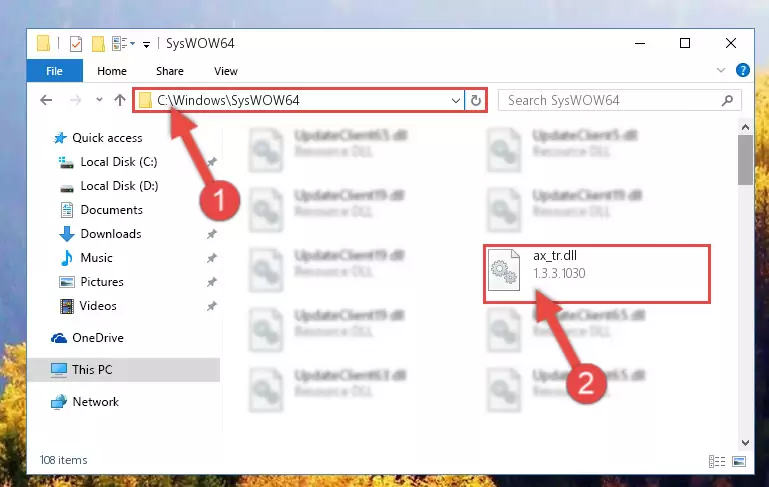Select the ax_tr.dll file
Screen dimensions: 769x487
(x=597, y=274)
